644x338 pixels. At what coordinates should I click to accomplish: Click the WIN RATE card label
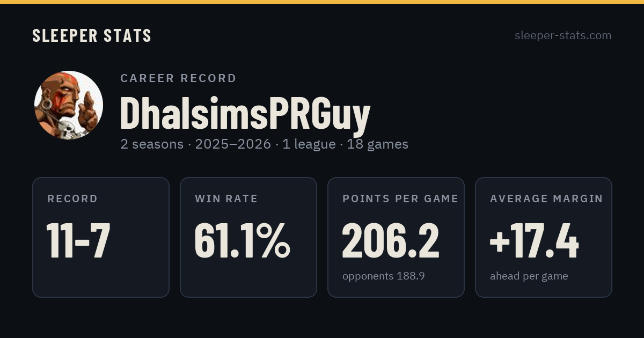pyautogui.click(x=226, y=199)
